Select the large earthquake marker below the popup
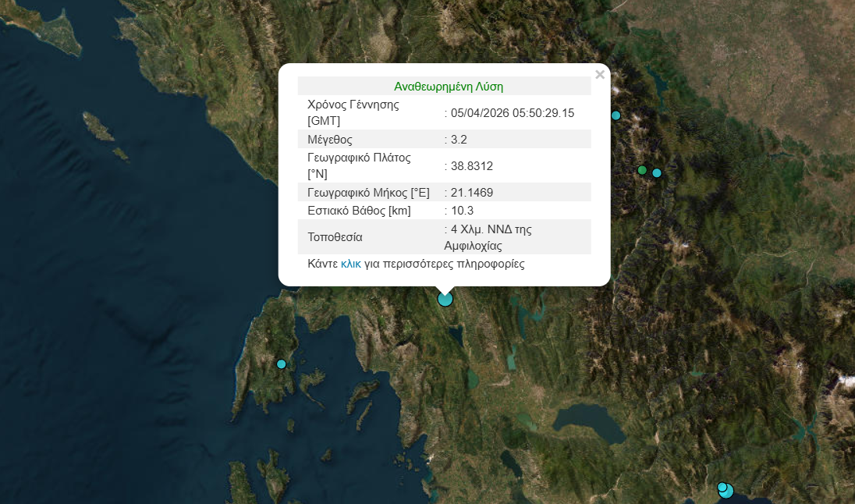Image resolution: width=855 pixels, height=504 pixels. click(445, 299)
